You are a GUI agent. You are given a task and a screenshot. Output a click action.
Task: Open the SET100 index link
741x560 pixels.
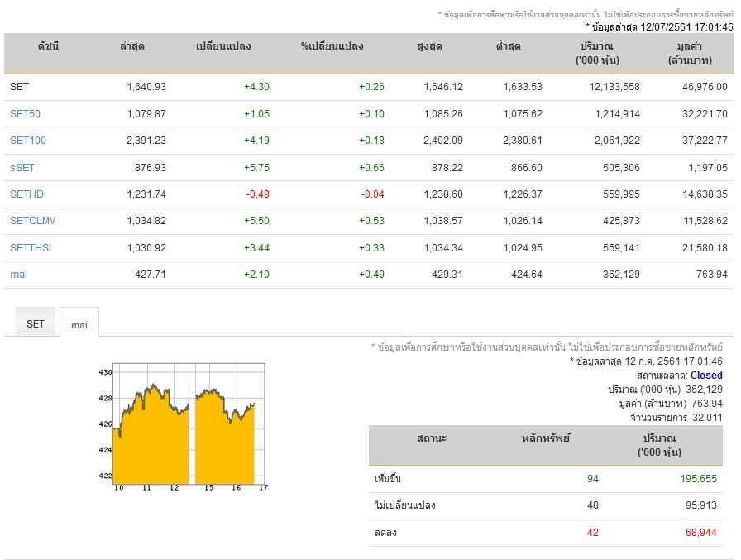click(28, 141)
